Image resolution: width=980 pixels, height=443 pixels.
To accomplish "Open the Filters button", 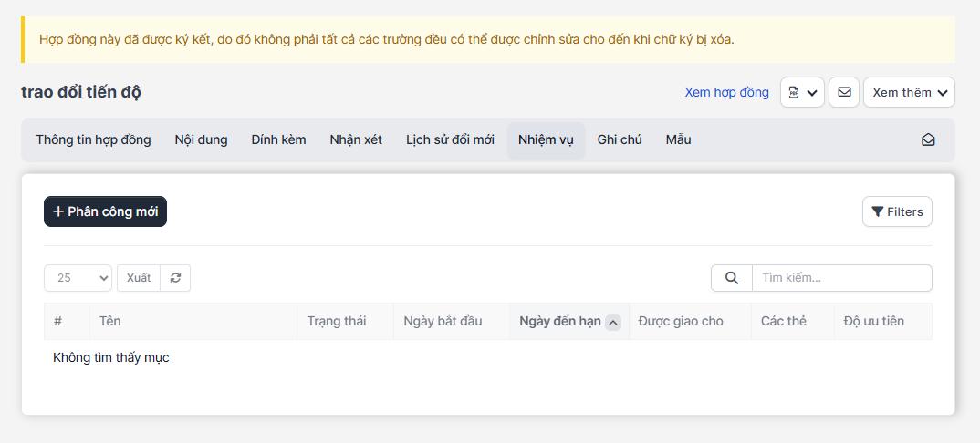I will pos(897,211).
